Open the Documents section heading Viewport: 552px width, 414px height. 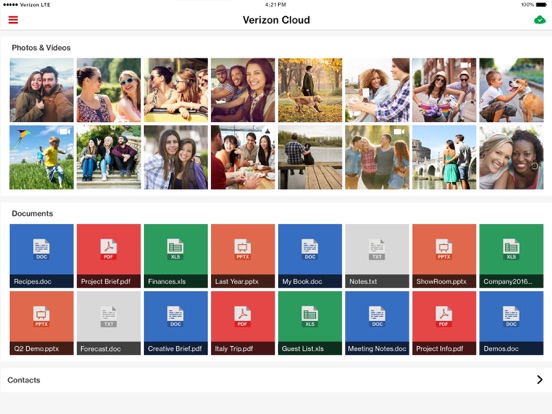(32, 214)
